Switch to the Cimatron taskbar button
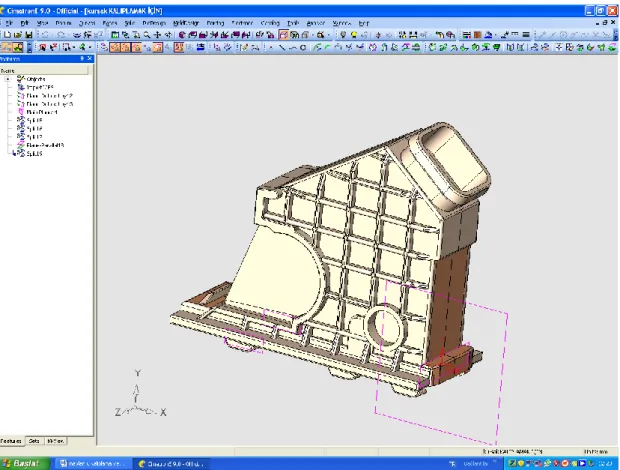Image resolution: width=620 pixels, height=470 pixels. coord(172,464)
